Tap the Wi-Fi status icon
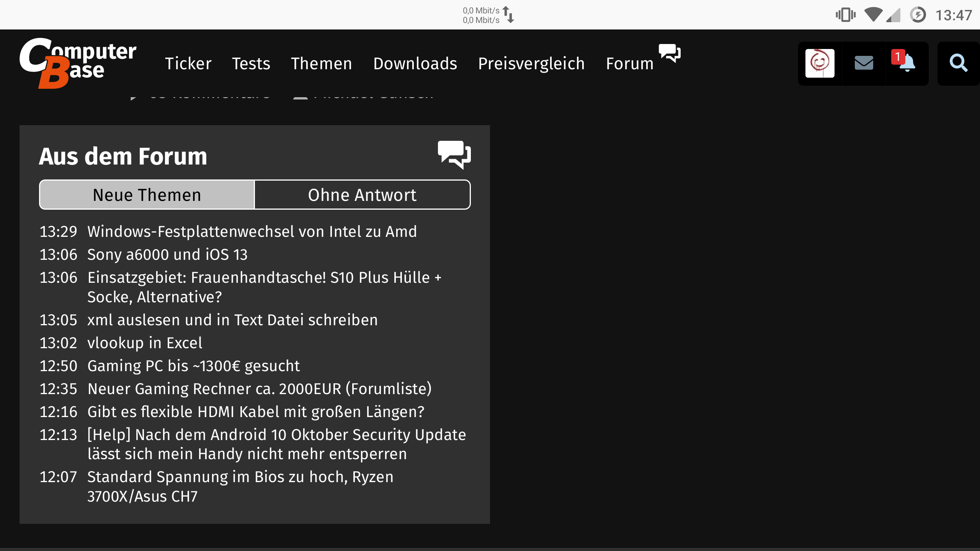The image size is (980, 551). [x=873, y=15]
